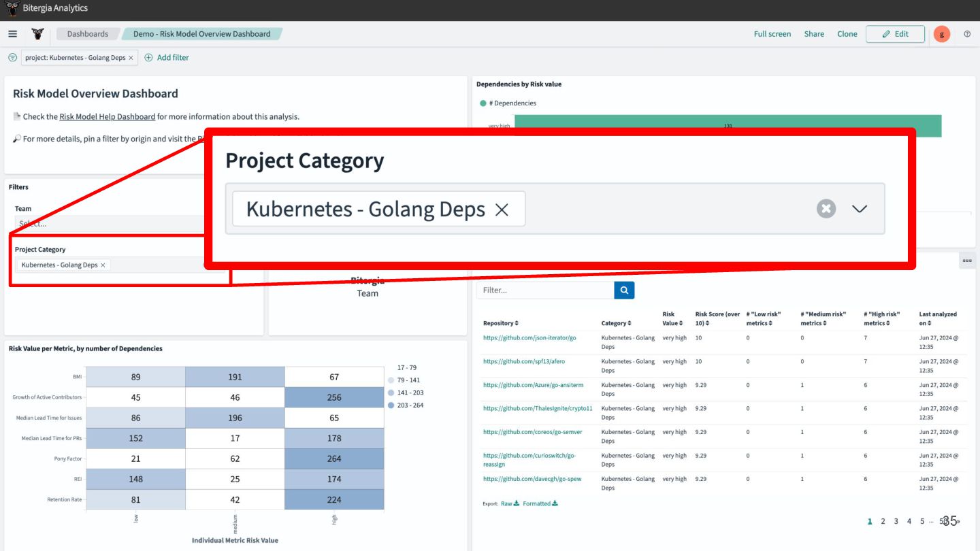Toggle the '# Dependencies' legend entry
The width and height of the screenshot is (980, 551).
[x=508, y=103]
